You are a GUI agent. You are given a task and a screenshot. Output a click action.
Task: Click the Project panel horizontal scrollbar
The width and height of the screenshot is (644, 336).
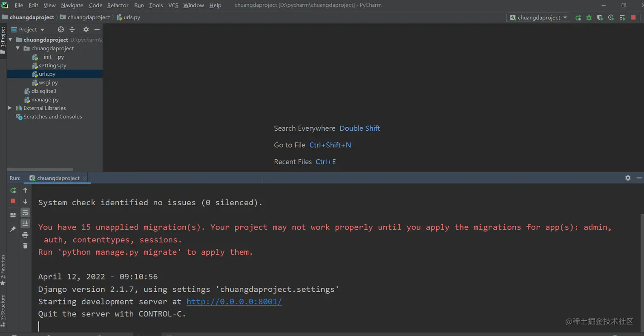pos(40,169)
